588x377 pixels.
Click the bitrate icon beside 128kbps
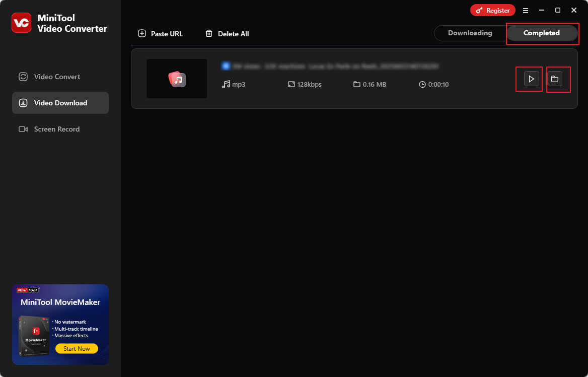click(291, 84)
